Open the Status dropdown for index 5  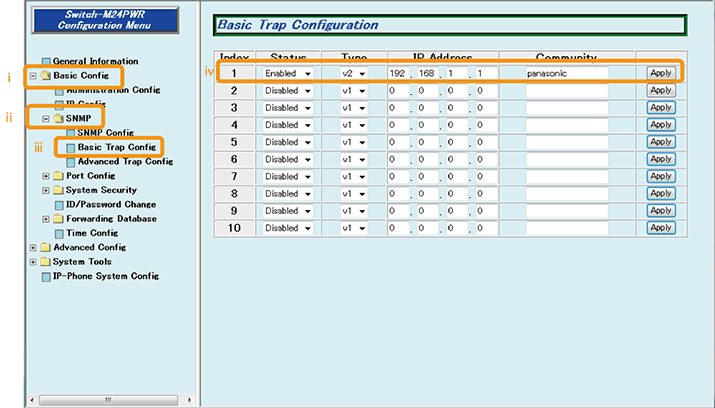pyautogui.click(x=288, y=142)
